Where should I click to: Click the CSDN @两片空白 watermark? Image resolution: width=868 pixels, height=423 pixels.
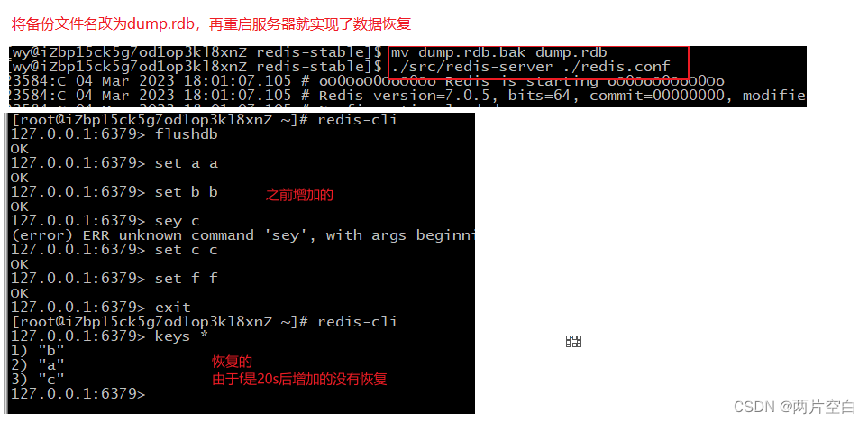pyautogui.click(x=795, y=407)
